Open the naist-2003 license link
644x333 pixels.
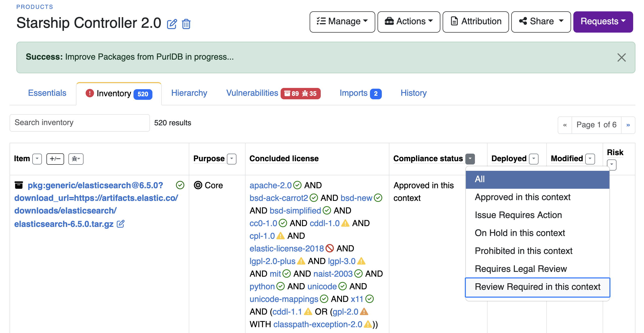(x=333, y=274)
